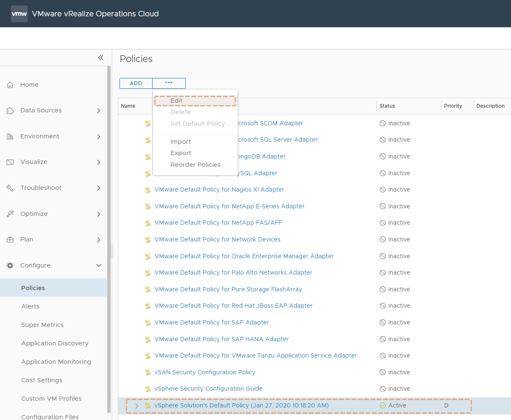Click policy icon beside Palo Alto Networks

[x=148, y=273]
